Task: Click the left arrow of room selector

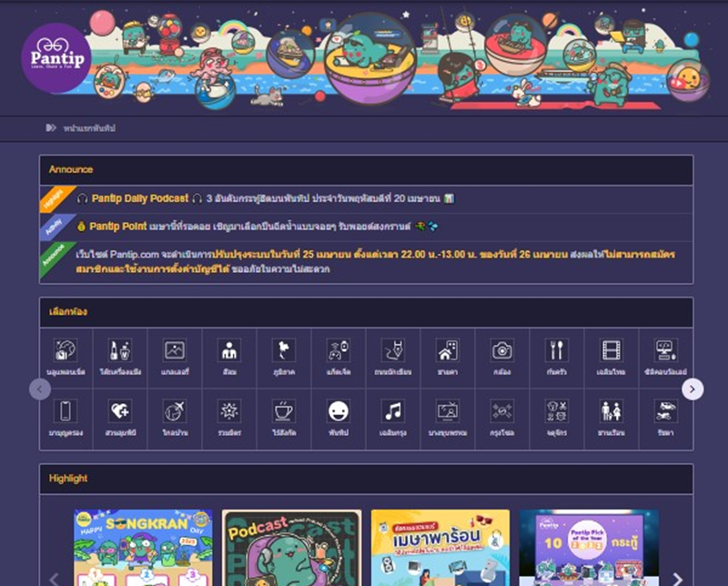Action: [x=40, y=389]
